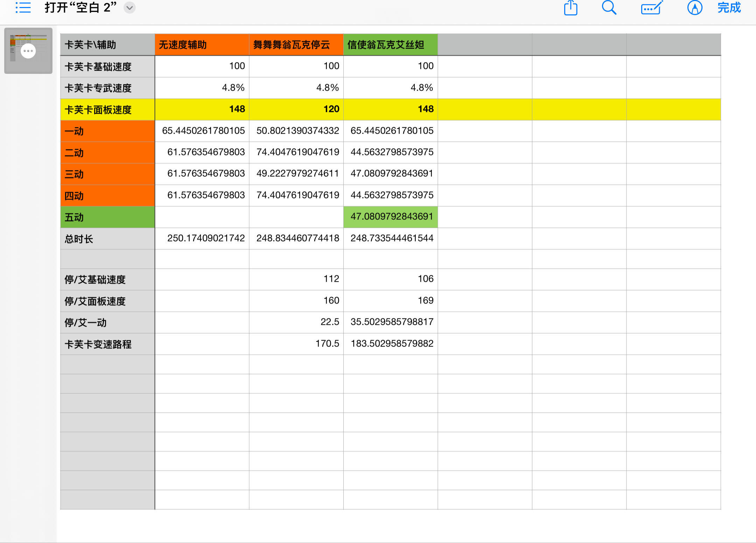Click the 卡芙卡\辅助 corner header cell
Image resolution: width=756 pixels, height=543 pixels.
pos(107,45)
